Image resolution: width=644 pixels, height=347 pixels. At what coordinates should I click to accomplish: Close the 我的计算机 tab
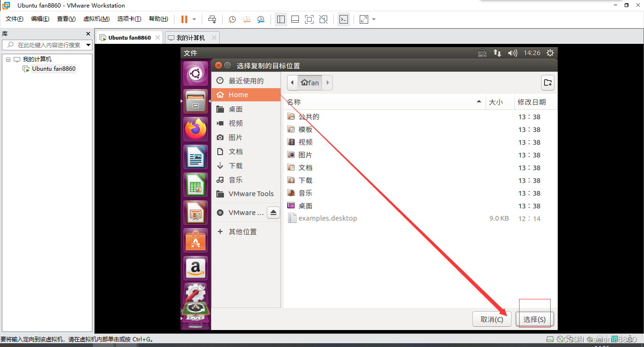pos(214,38)
